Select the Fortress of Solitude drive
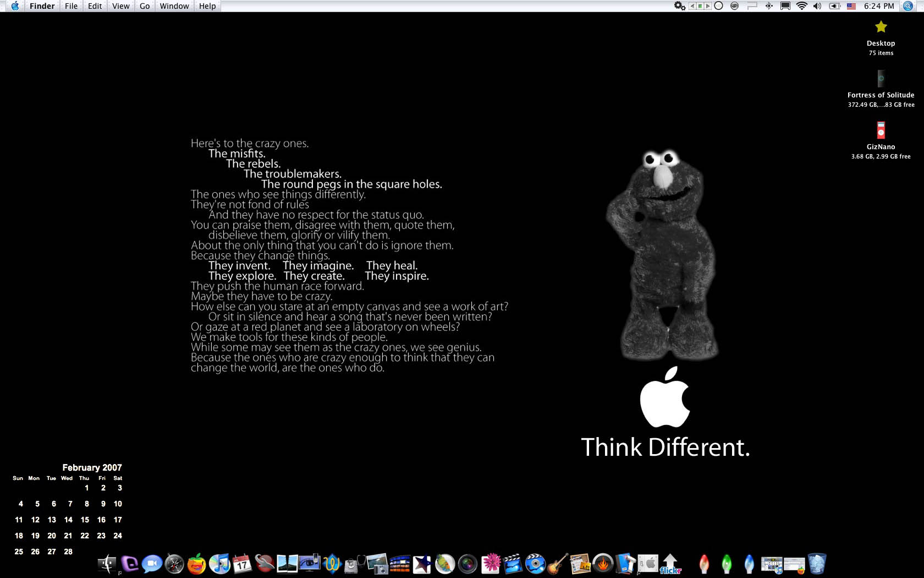This screenshot has height=578, width=924. [881, 78]
